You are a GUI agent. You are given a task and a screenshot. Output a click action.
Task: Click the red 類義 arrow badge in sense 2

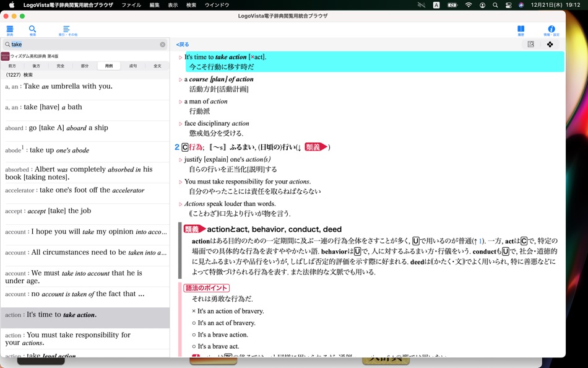click(316, 147)
